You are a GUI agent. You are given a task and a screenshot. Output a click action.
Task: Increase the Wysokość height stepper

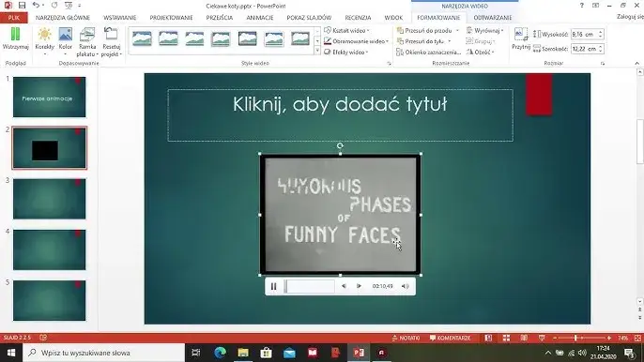coord(601,32)
